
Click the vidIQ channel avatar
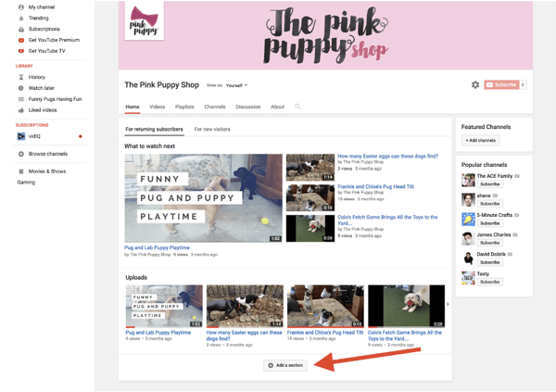[21, 136]
